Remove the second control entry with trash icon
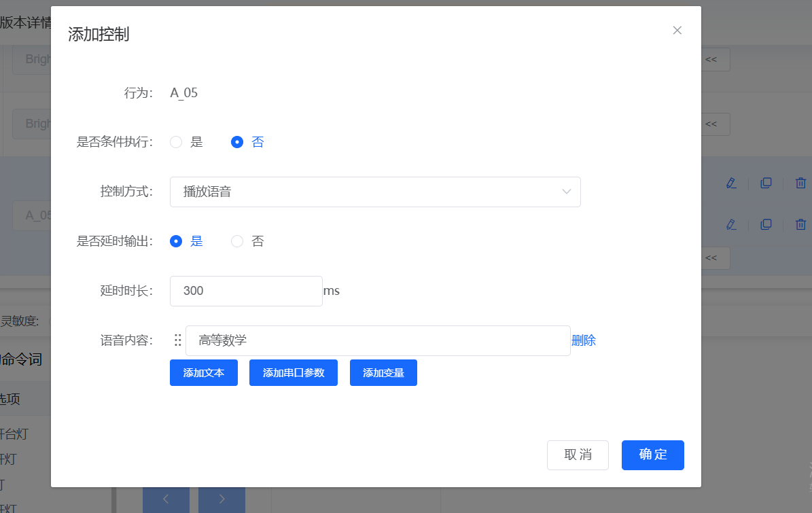The height and width of the screenshot is (513, 812). tap(800, 224)
